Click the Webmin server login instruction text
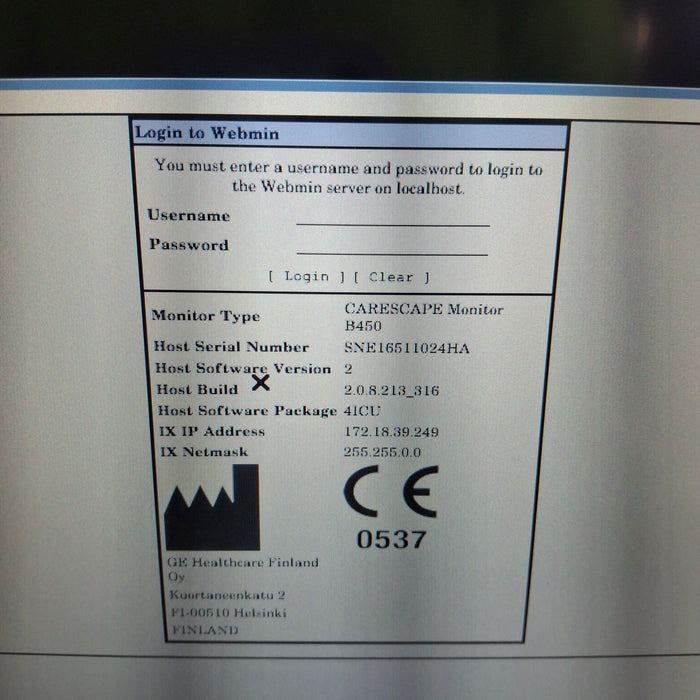 coord(348,178)
